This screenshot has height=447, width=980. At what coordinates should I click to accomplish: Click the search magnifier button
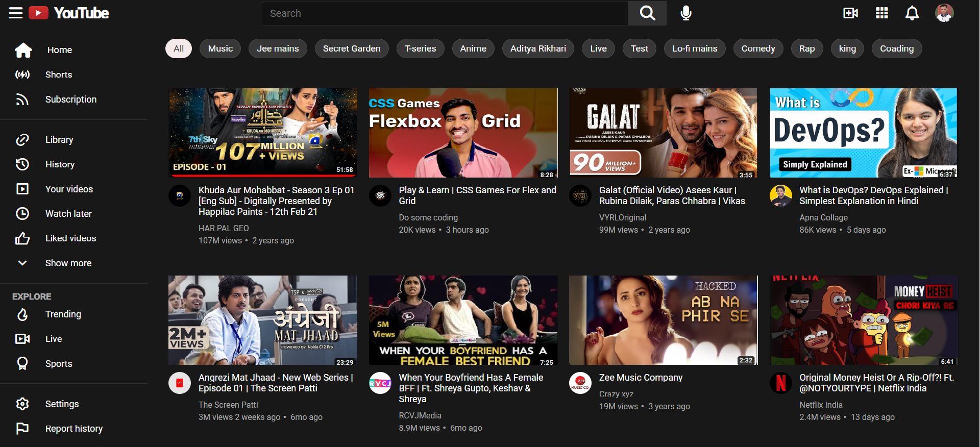647,13
